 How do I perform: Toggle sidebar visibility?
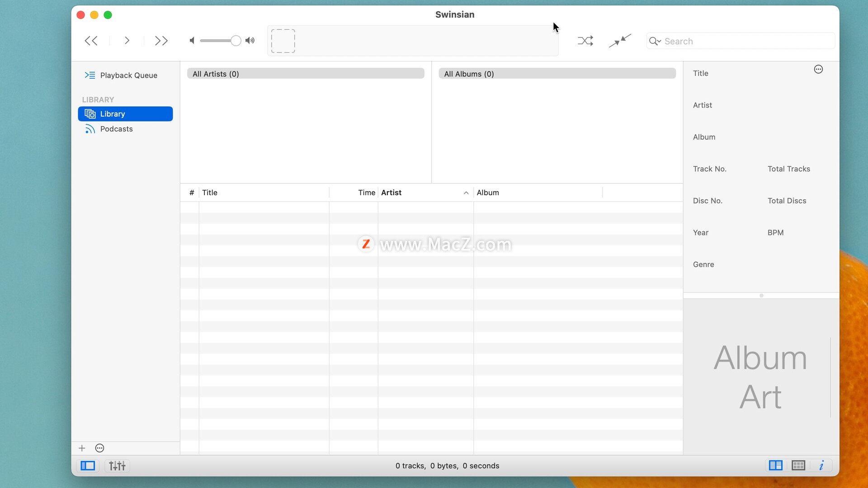click(88, 466)
